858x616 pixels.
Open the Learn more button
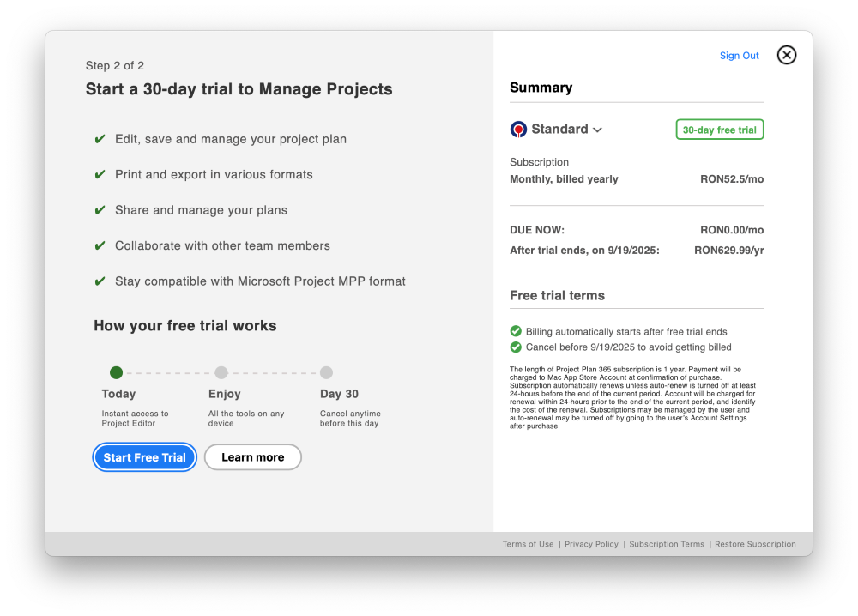(x=253, y=457)
